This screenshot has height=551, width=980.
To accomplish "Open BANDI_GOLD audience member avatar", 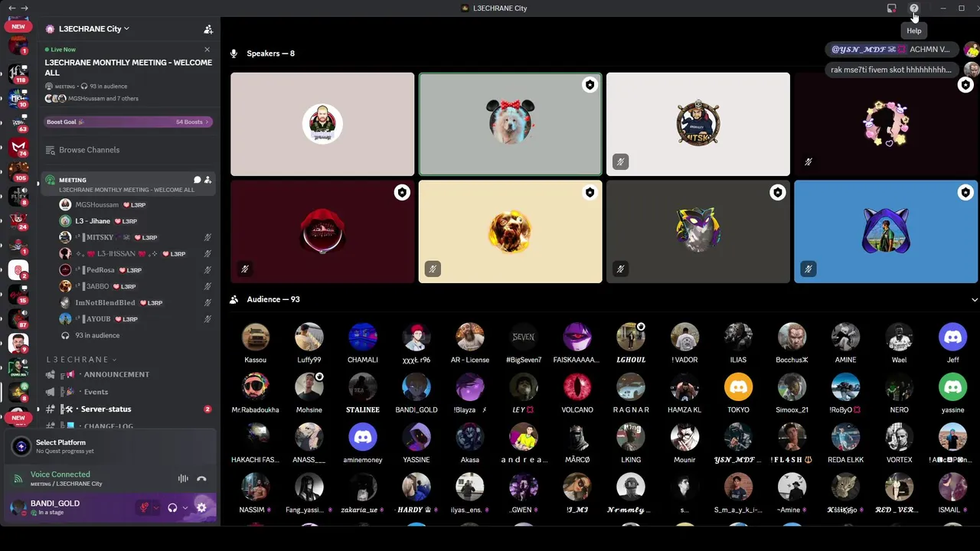I will [x=416, y=387].
